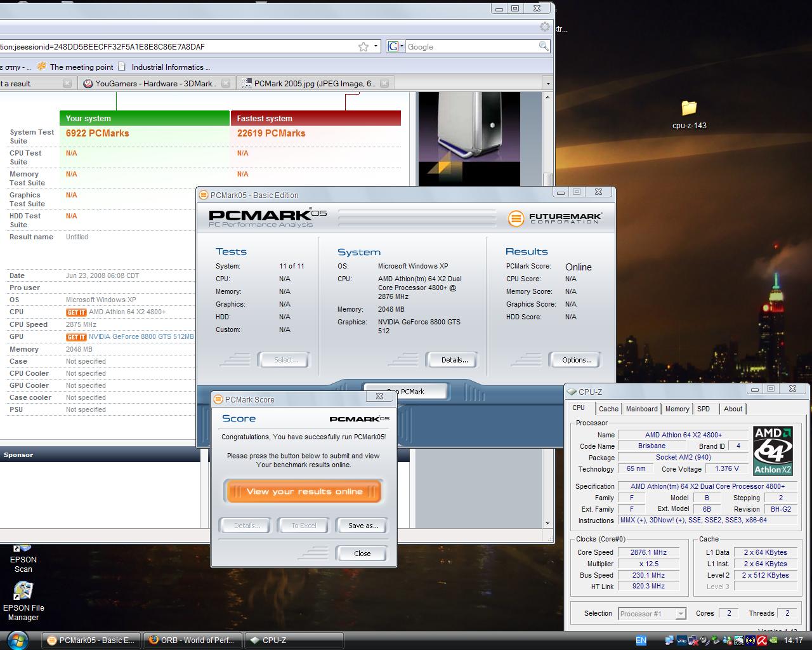The height and width of the screenshot is (650, 812).
Task: Select the 22619 PCMarks fastest score
Action: [x=271, y=133]
